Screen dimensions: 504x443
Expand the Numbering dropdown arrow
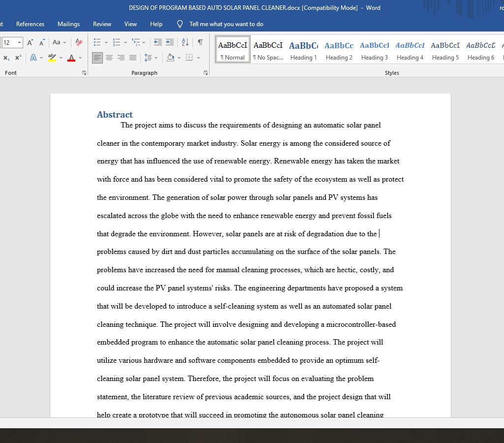tap(126, 42)
